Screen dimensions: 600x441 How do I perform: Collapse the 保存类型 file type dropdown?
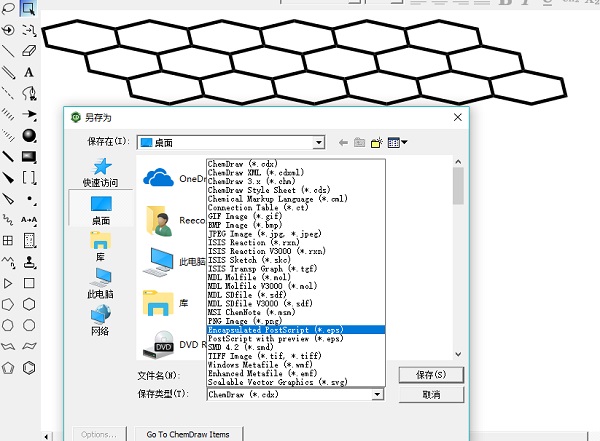click(377, 395)
